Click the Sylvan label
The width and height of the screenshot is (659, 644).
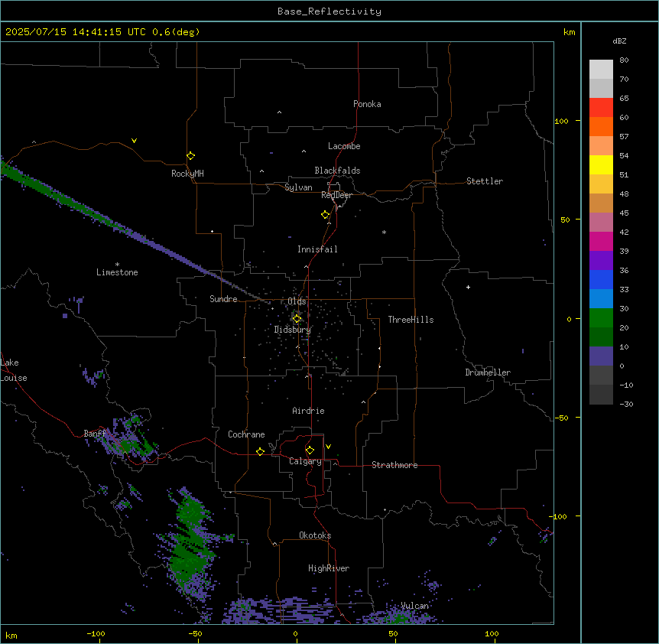[x=298, y=187]
